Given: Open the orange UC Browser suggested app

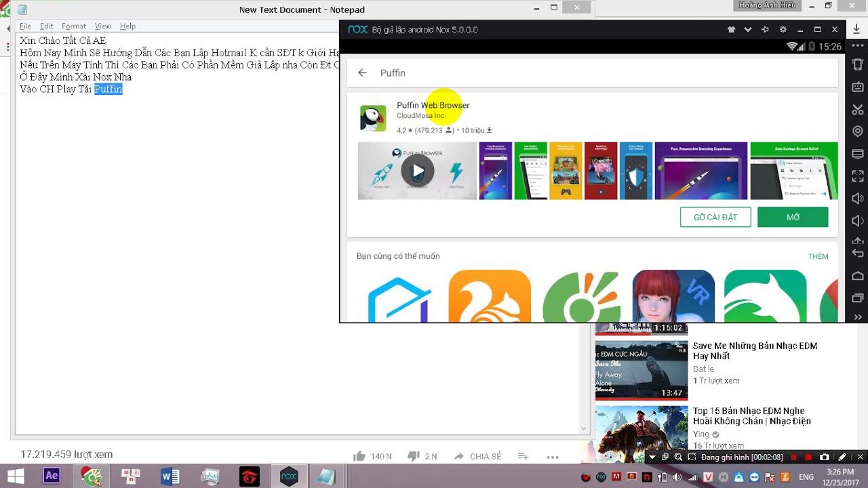Looking at the screenshot, I should click(x=490, y=296).
